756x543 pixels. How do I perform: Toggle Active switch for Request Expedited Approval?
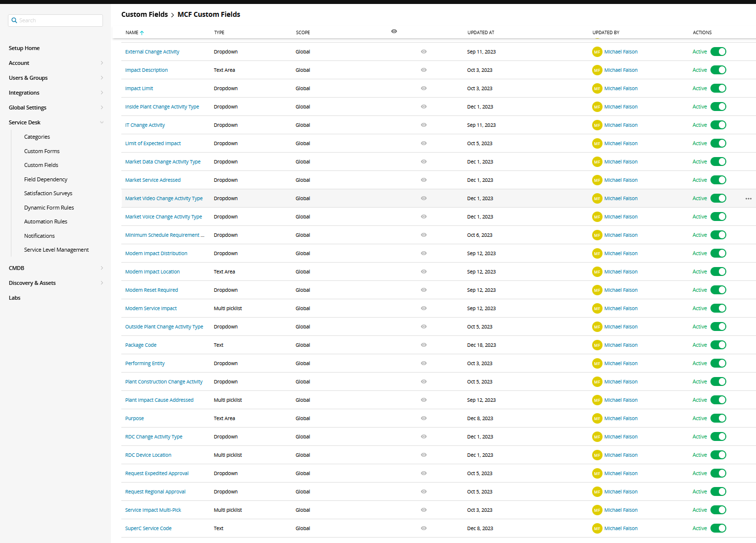point(718,473)
